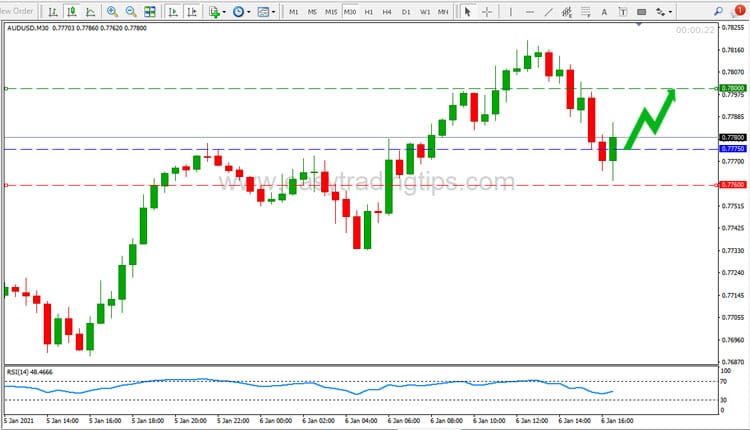Select the Cursor arrow tool
The width and height of the screenshot is (750, 430).
468,12
